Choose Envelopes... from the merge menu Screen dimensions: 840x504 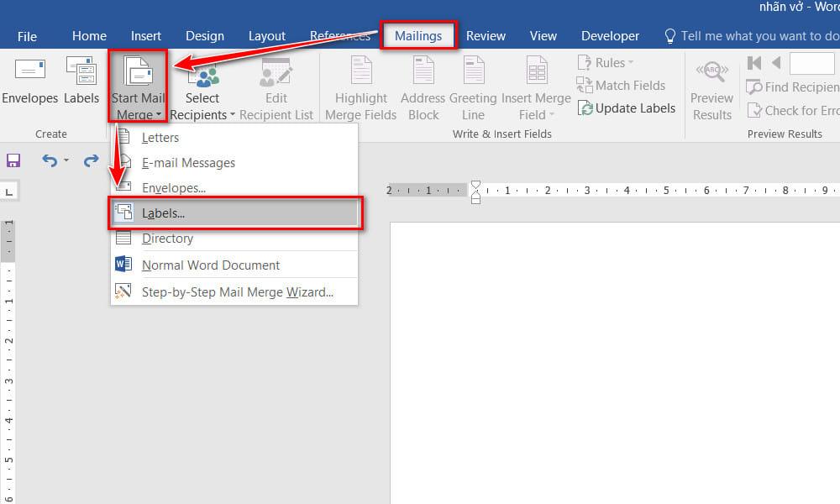[x=234, y=188]
